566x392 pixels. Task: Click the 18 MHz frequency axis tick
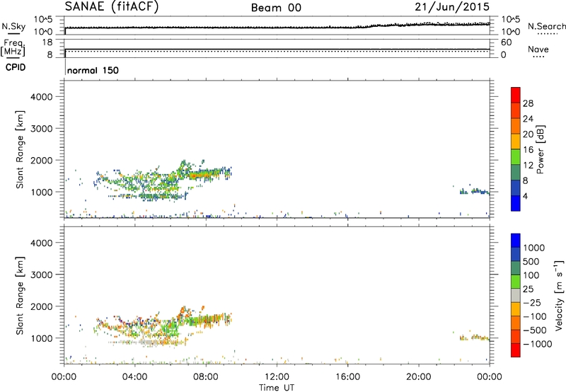pos(47,42)
